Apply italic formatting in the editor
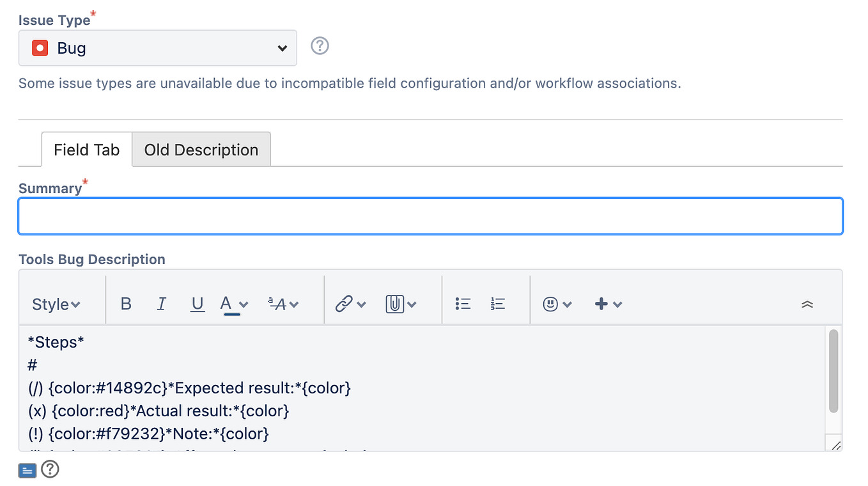Screen dimensions: 868x486 161,304
